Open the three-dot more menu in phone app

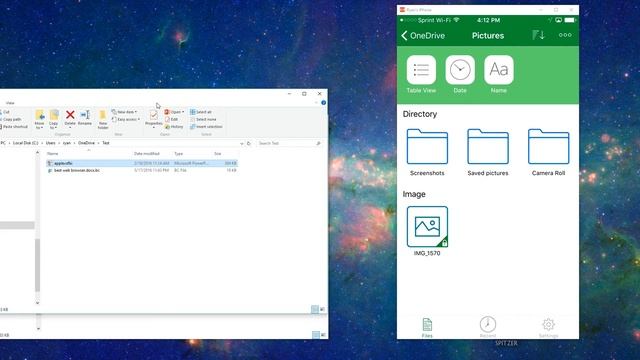[x=565, y=35]
